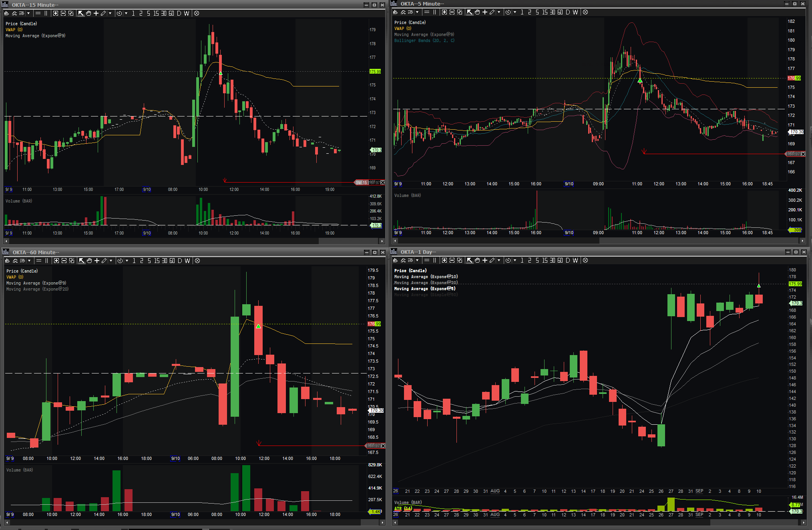Expand clock dropdown arrow in 60 Minute toolbar
Screen dimensions: 812x530
point(127,261)
